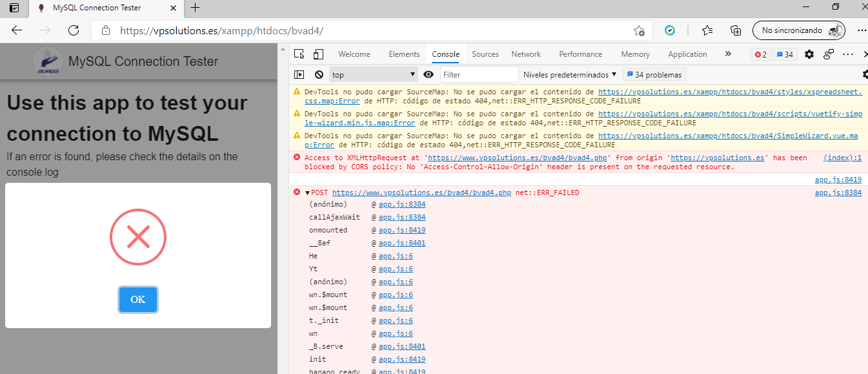This screenshot has height=374, width=868.
Task: Switch to the Memory tab
Action: click(636, 54)
